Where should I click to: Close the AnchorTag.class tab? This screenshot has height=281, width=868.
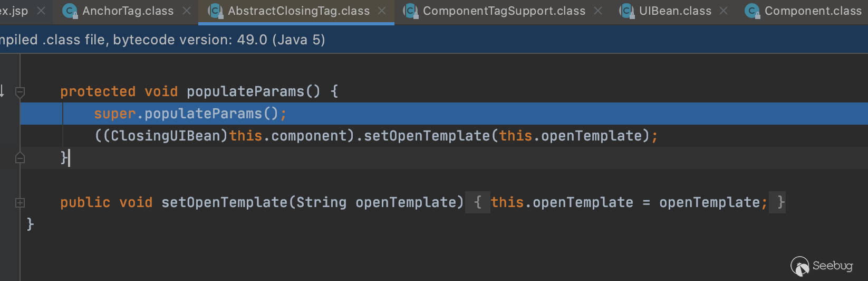coord(187,11)
